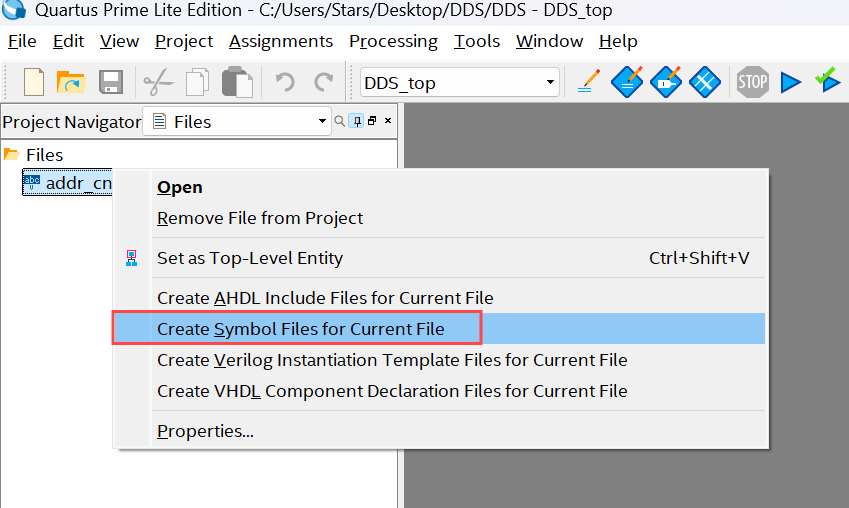Image resolution: width=849 pixels, height=508 pixels.
Task: Choose Create AHDL Include Files for Current File
Action: coord(441,298)
